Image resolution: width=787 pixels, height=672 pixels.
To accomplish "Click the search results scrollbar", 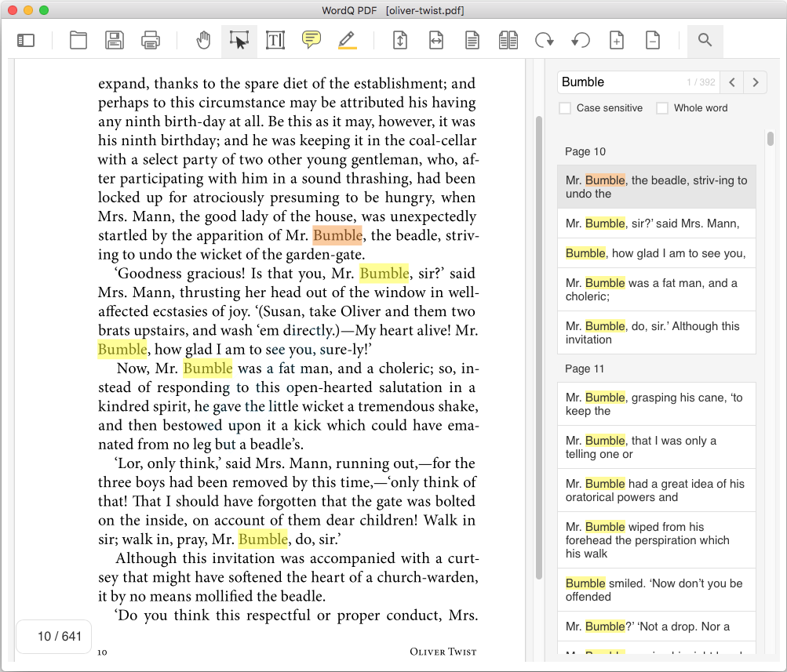I will pyautogui.click(x=771, y=139).
